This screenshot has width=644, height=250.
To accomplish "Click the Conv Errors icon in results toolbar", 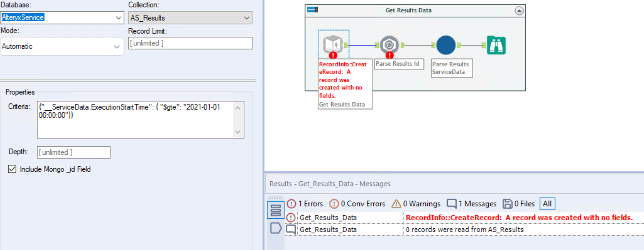I will click(x=334, y=204).
